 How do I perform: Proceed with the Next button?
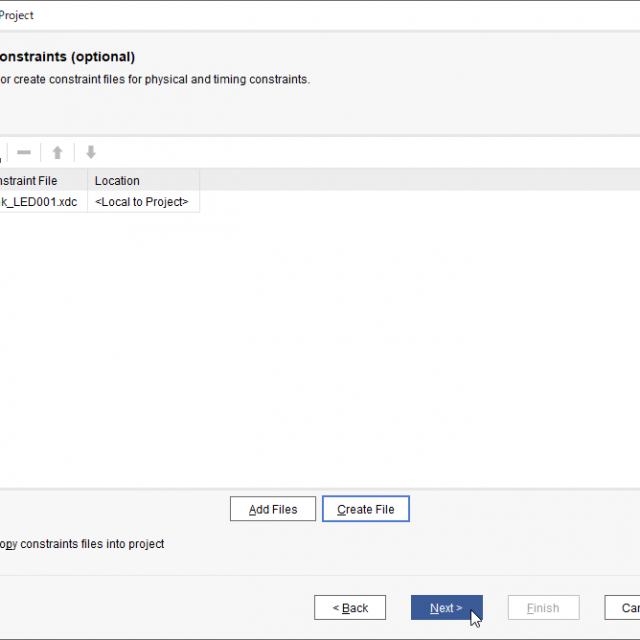446,608
